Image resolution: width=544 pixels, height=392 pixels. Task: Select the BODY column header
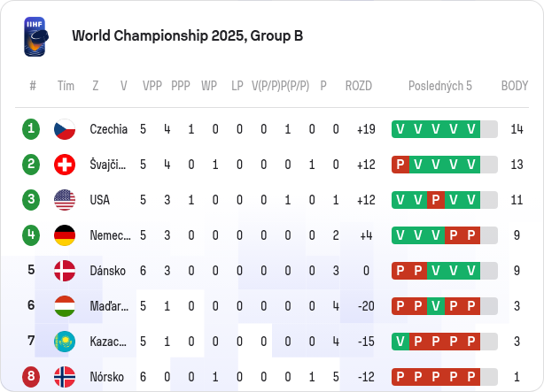point(515,86)
